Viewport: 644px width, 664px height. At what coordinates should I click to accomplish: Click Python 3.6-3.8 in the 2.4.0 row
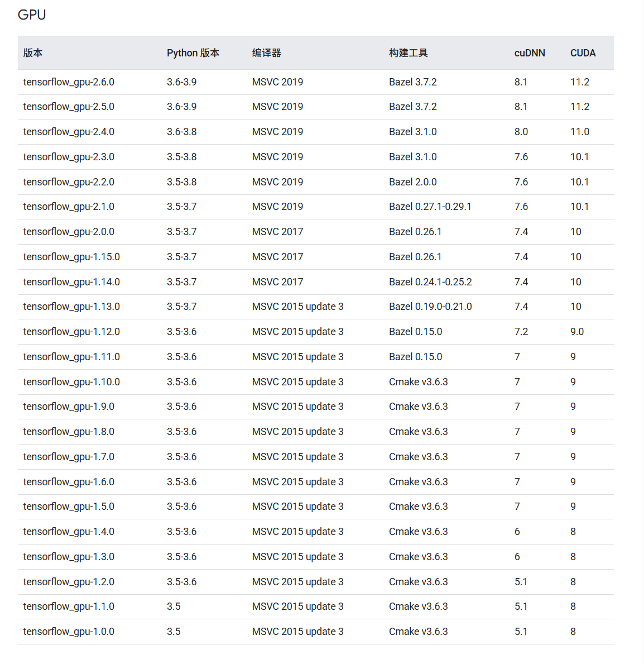pyautogui.click(x=181, y=132)
